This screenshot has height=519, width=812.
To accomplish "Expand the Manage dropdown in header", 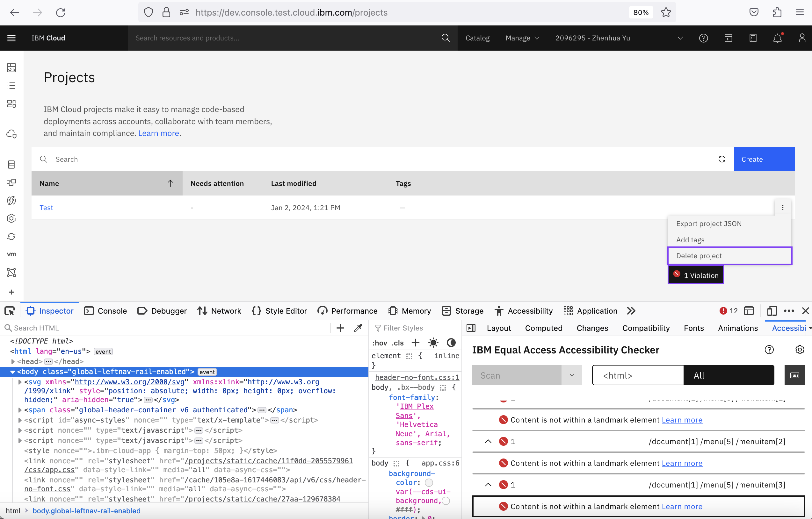I will point(522,38).
